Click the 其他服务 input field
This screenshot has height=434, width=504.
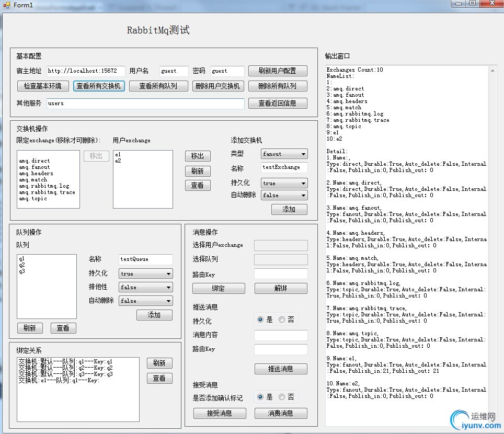tap(146, 103)
